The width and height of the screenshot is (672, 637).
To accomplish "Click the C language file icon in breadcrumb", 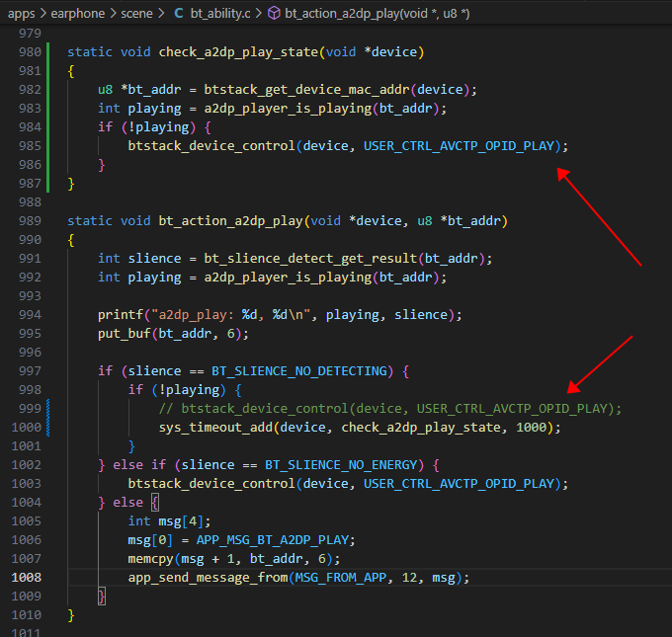I will (x=179, y=14).
